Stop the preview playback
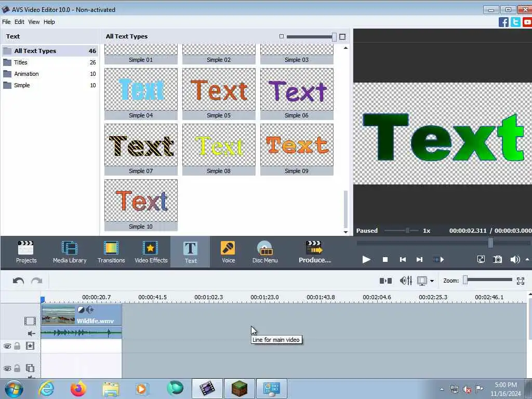The height and width of the screenshot is (399, 532). click(385, 260)
